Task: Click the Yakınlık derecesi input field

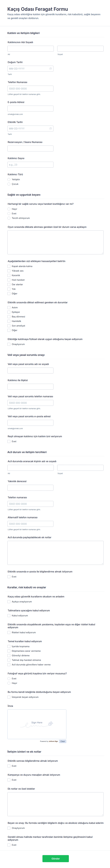Action: [30, 488]
